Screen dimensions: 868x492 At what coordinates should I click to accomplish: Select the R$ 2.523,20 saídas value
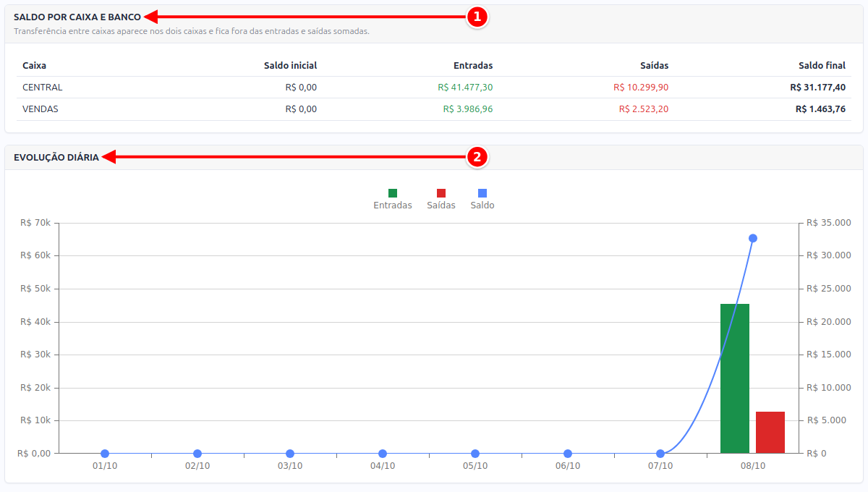pos(644,109)
